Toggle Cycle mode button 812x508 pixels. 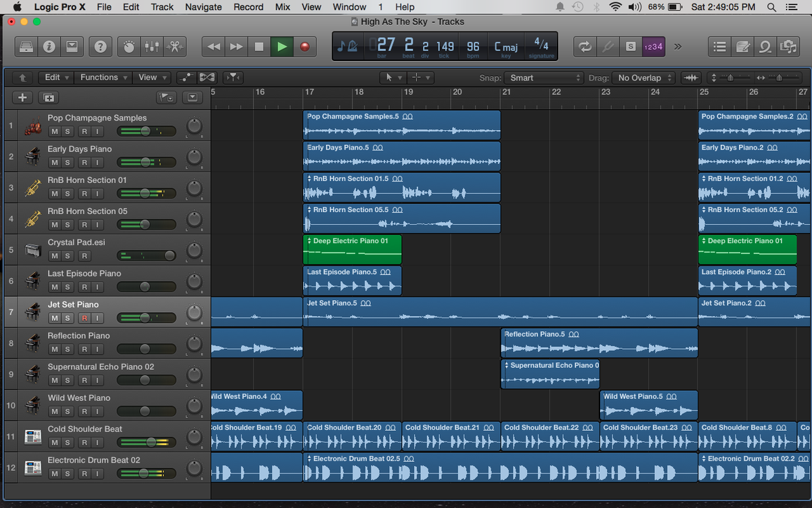coord(585,47)
